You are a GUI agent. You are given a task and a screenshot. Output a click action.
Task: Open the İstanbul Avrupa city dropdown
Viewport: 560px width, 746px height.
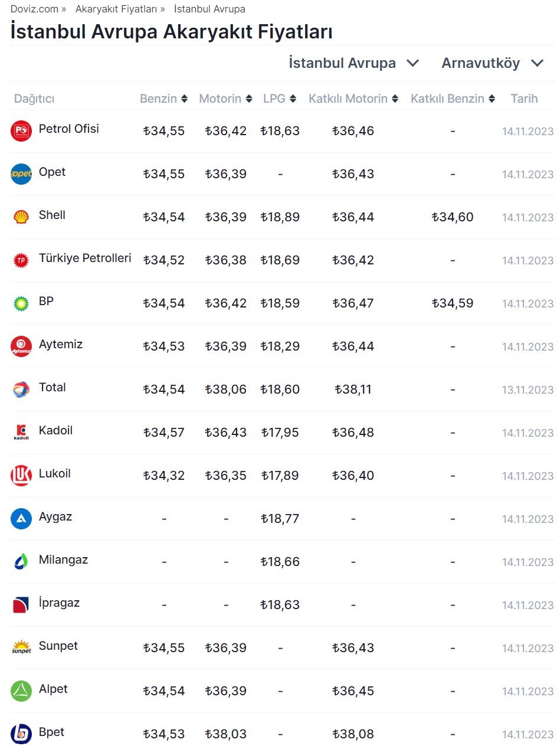(353, 63)
